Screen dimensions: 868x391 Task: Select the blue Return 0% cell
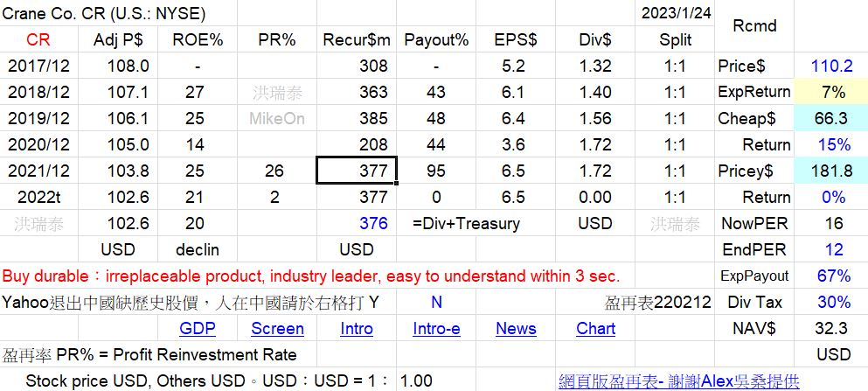tap(831, 197)
